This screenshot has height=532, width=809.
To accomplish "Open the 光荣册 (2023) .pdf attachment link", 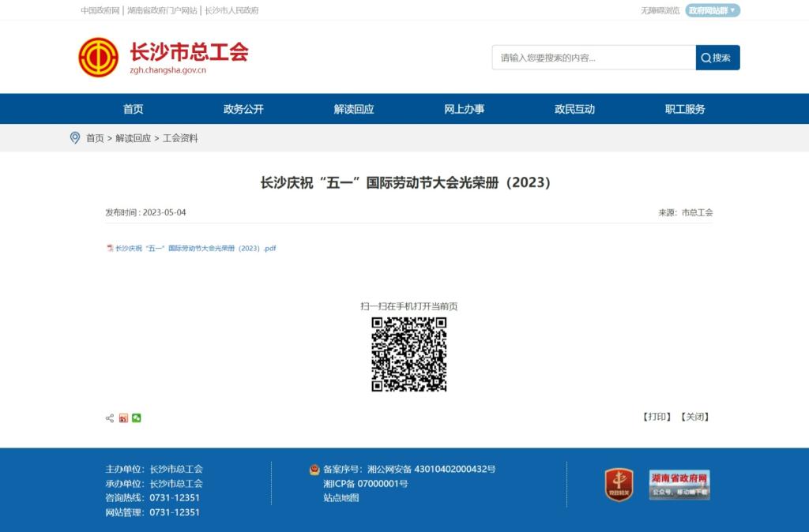I will [196, 248].
